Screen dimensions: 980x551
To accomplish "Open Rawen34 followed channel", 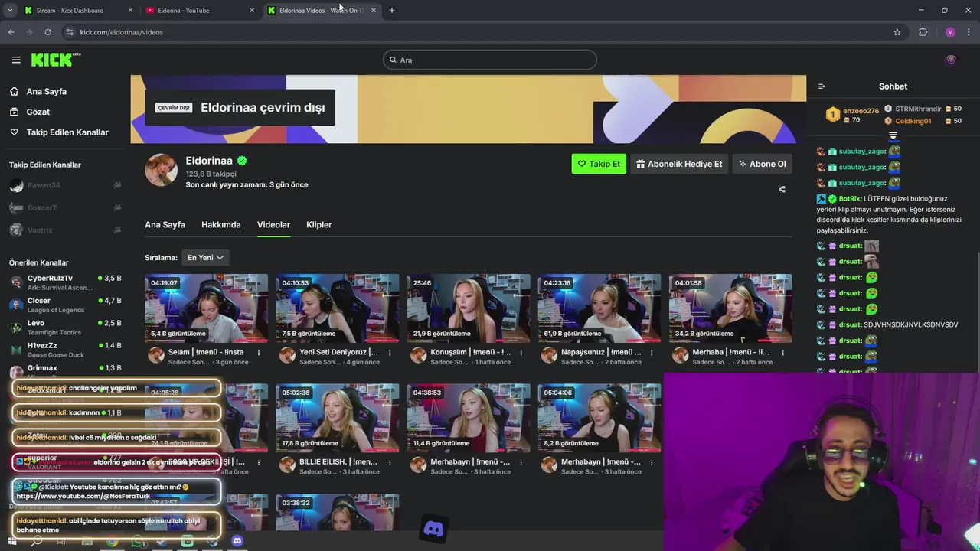I will pyautogui.click(x=65, y=185).
